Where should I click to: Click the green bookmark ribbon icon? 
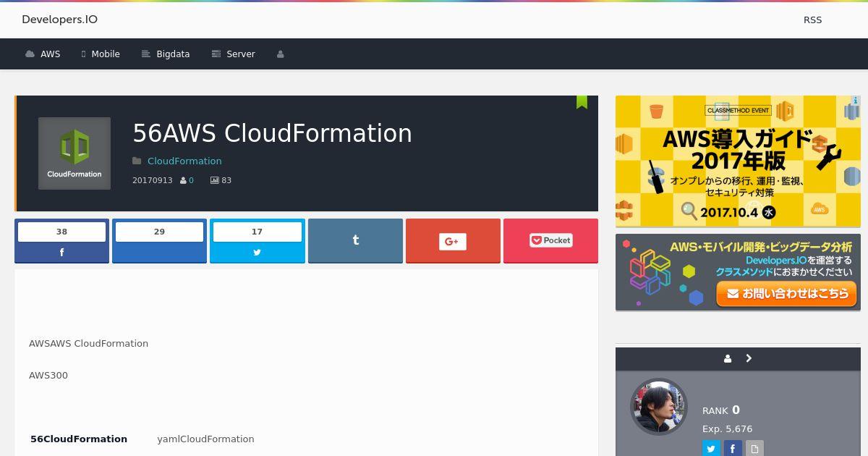point(582,102)
